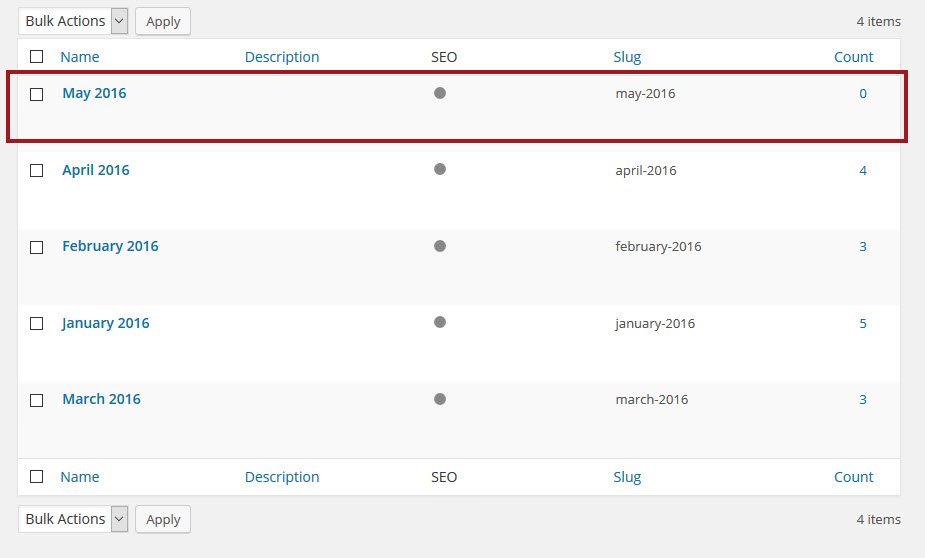The height and width of the screenshot is (558, 925).
Task: Open the March 2016 category link
Action: point(101,399)
